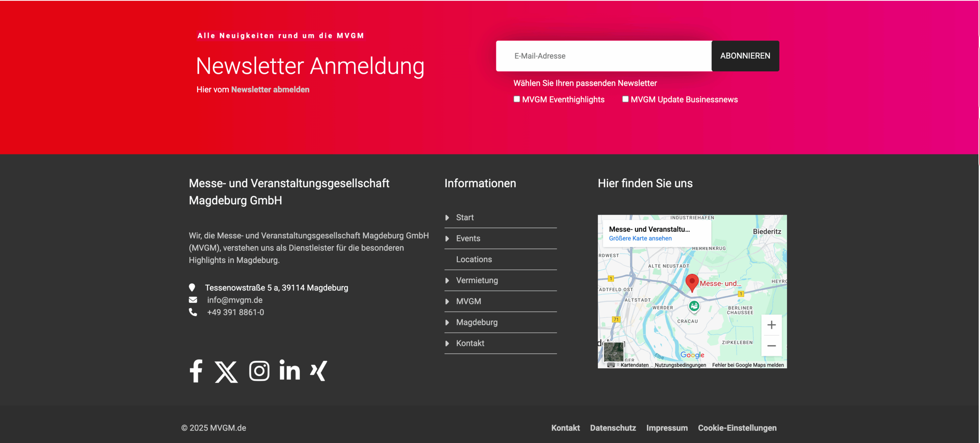The width and height of the screenshot is (980, 443).
Task: Open the X (Twitter) social icon
Action: click(226, 371)
